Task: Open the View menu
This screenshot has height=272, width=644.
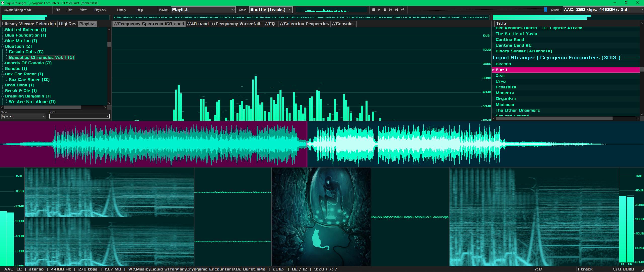Action: [x=83, y=10]
